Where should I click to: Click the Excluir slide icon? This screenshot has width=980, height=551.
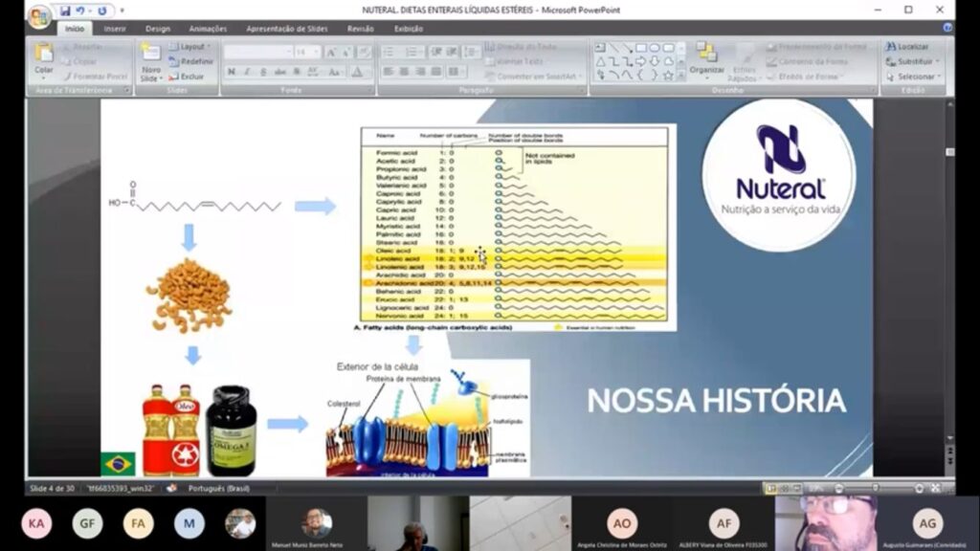pyautogui.click(x=174, y=77)
